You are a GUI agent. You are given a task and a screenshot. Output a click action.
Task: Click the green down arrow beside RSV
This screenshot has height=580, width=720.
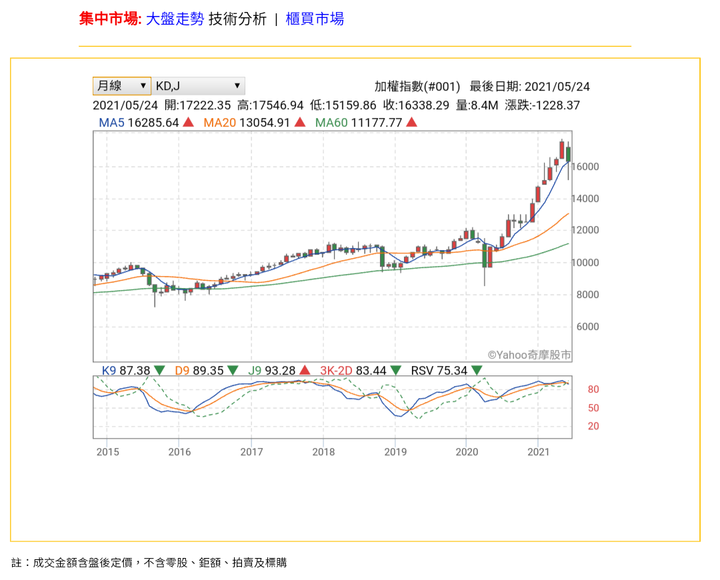click(x=477, y=370)
